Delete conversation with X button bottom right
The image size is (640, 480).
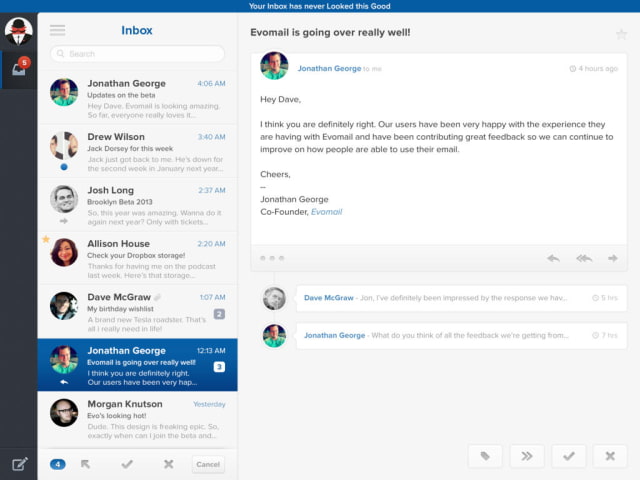click(609, 456)
